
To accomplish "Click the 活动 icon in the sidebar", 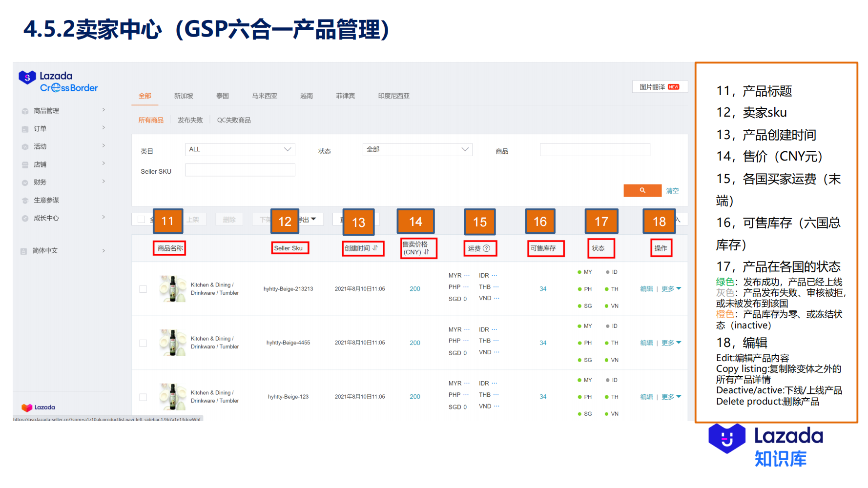I will [25, 146].
